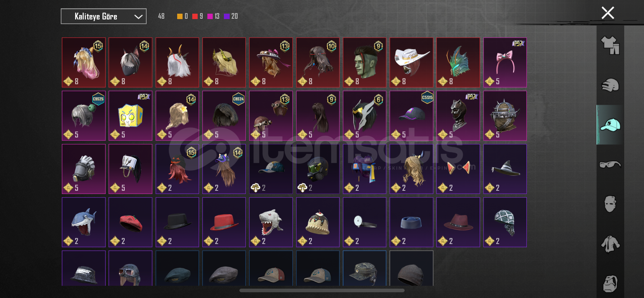644x298 pixels.
Task: Select the red fedora hat item
Action: pos(224,222)
